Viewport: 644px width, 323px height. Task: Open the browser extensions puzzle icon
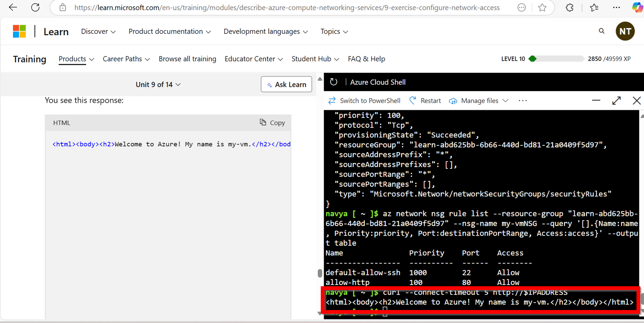tap(570, 8)
